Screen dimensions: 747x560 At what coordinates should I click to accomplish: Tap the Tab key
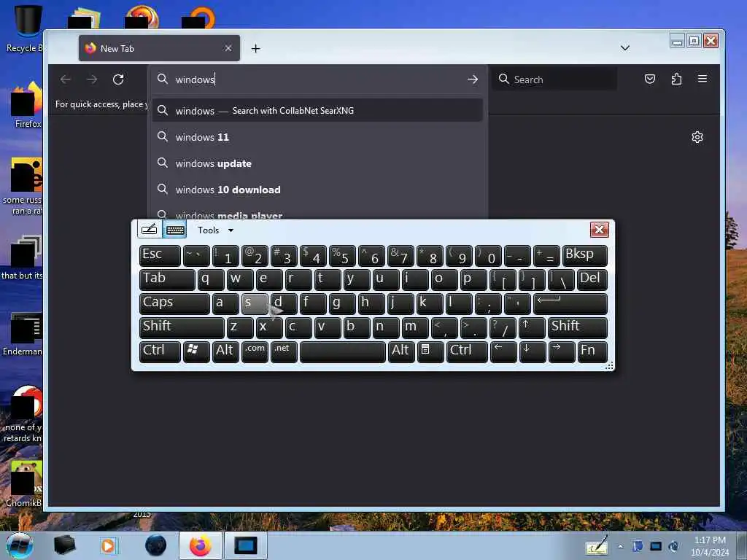(167, 279)
